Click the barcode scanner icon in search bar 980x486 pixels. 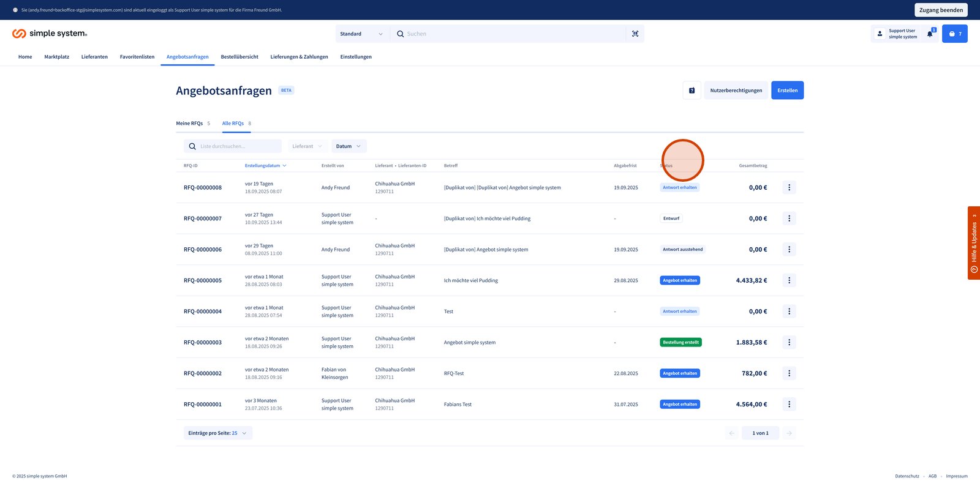[635, 34]
